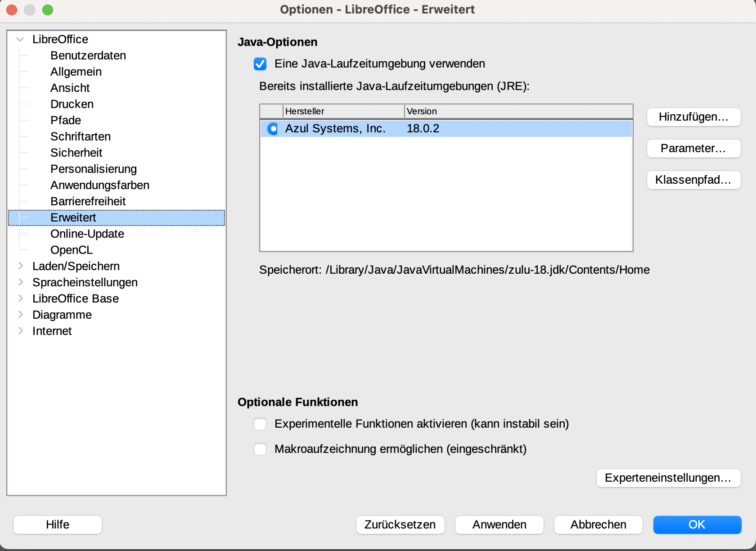
Task: Open the Parameter… dialog
Action: (693, 149)
